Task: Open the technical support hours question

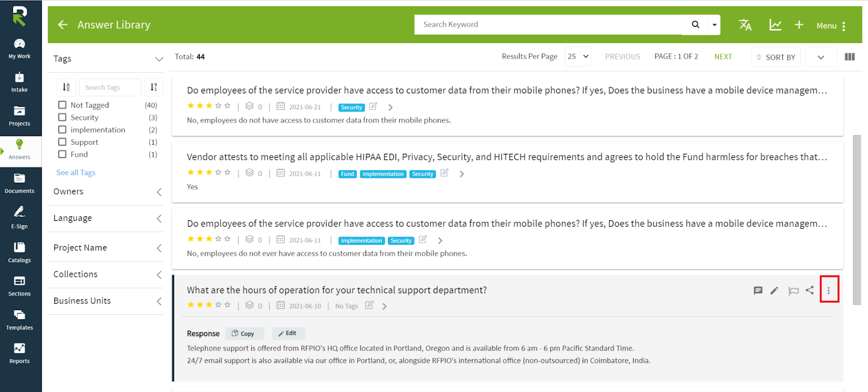Action: (x=337, y=290)
